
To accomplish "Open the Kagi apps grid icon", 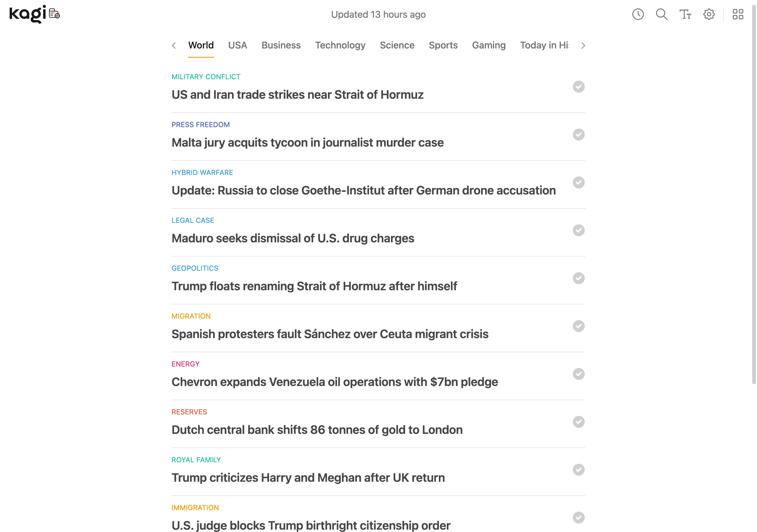I will (x=737, y=14).
